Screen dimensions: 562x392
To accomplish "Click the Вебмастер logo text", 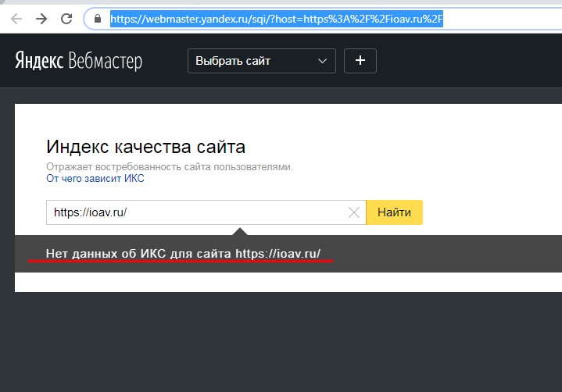I will (105, 61).
